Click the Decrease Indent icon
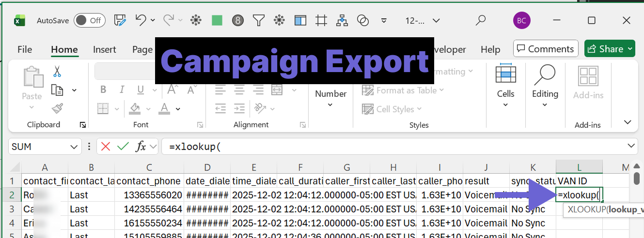Image resolution: width=644 pixels, height=238 pixels. coord(221,109)
